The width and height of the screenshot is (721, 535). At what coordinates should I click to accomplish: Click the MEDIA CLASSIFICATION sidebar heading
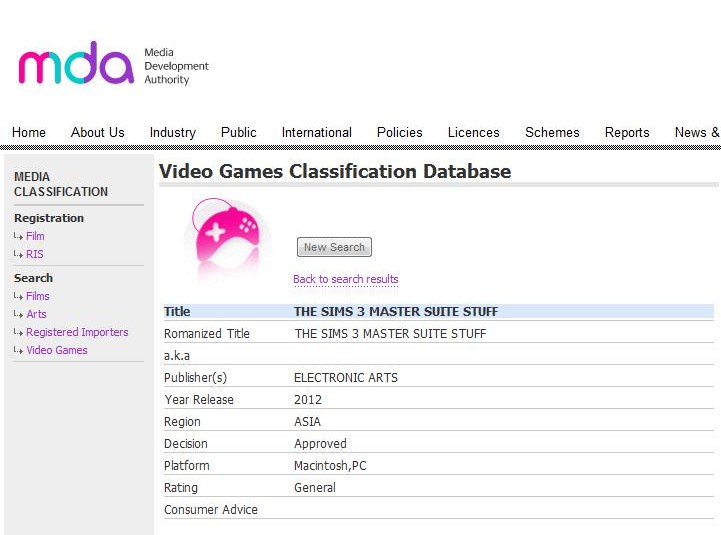(x=61, y=184)
